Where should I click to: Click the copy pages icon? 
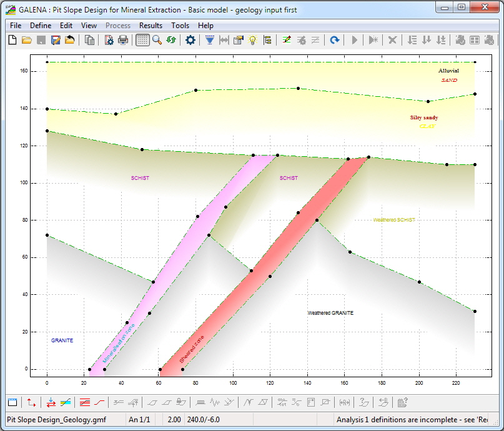point(89,40)
